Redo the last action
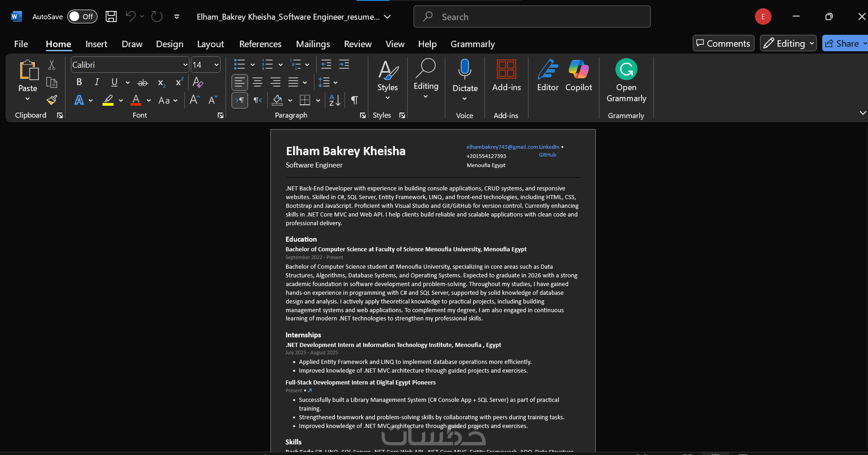868x455 pixels. [x=157, y=16]
